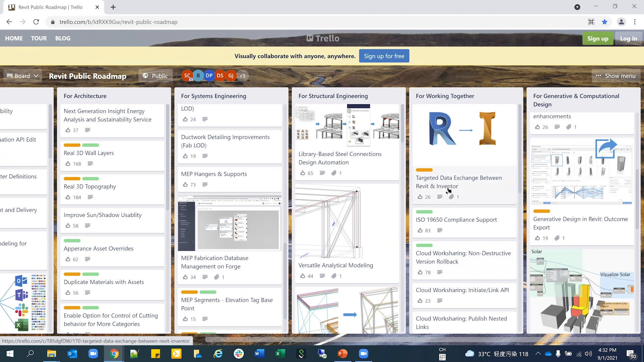Click the DP member avatar

[209, 76]
